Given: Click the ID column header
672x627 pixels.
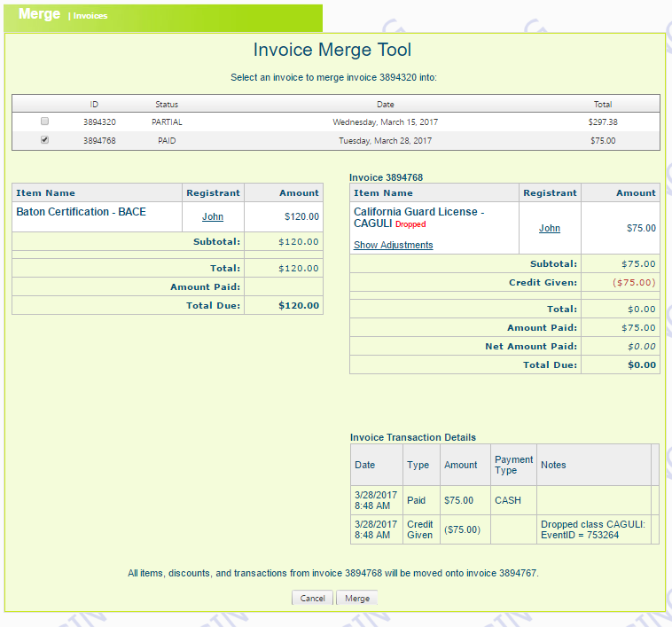Looking at the screenshot, I should pyautogui.click(x=94, y=104).
